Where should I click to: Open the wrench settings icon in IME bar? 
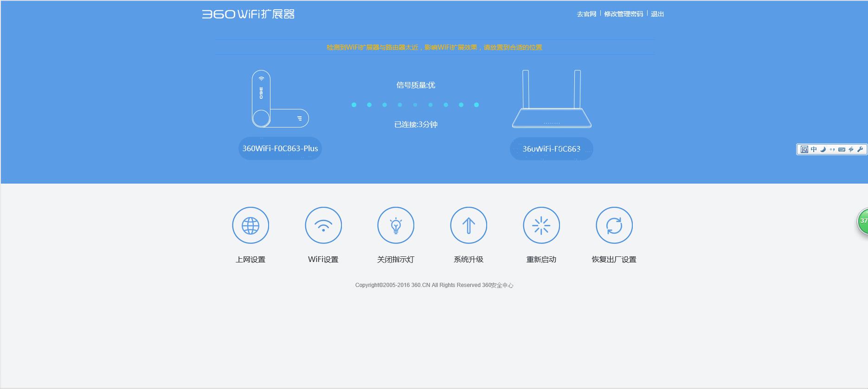(x=860, y=149)
